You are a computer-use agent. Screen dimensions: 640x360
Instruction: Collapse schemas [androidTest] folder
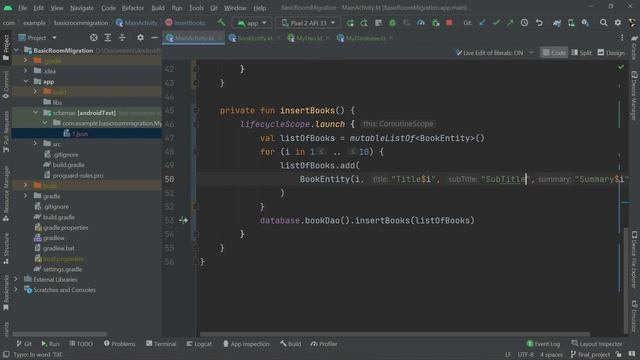(36, 112)
